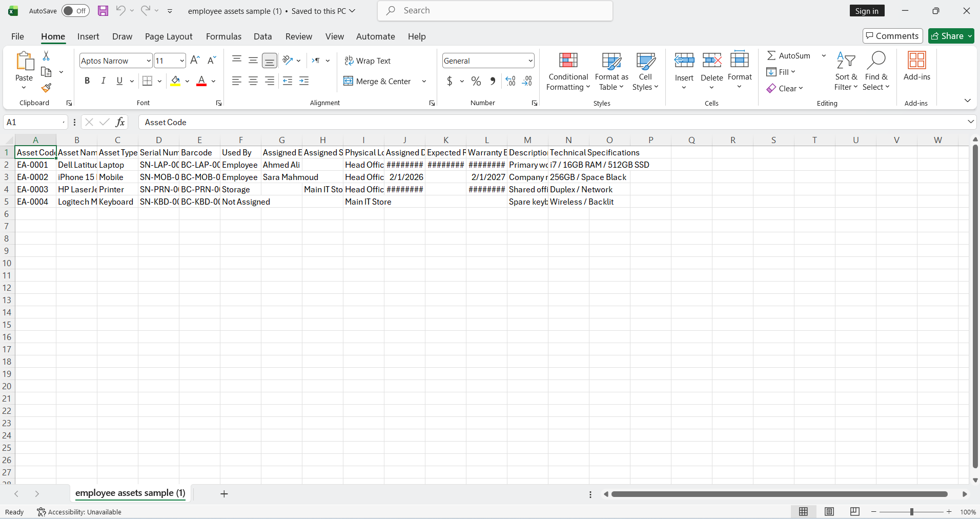Switch to the Formulas tab
The width and height of the screenshot is (980, 519).
point(223,36)
